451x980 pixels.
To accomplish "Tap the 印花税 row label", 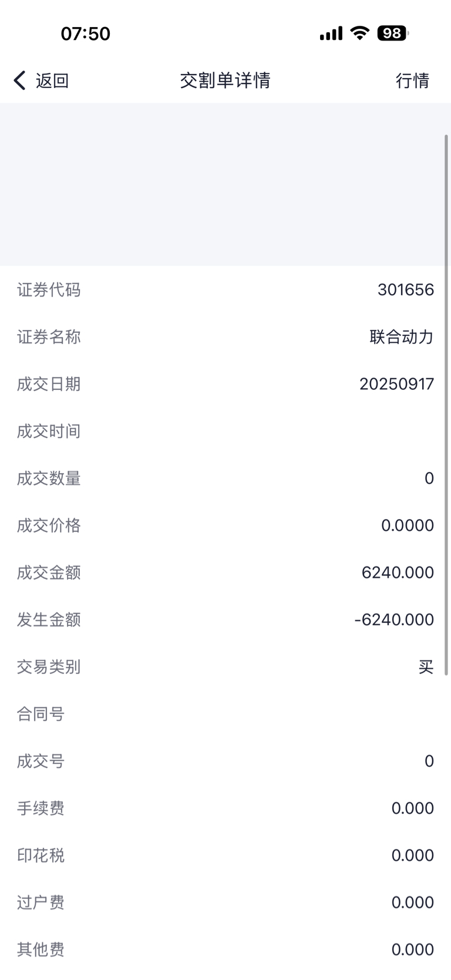I will [x=41, y=856].
